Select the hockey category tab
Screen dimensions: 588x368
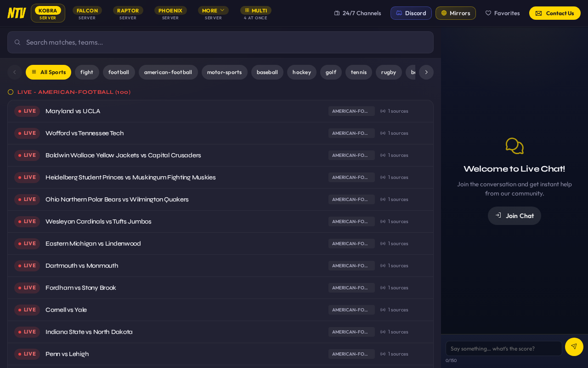click(302, 72)
